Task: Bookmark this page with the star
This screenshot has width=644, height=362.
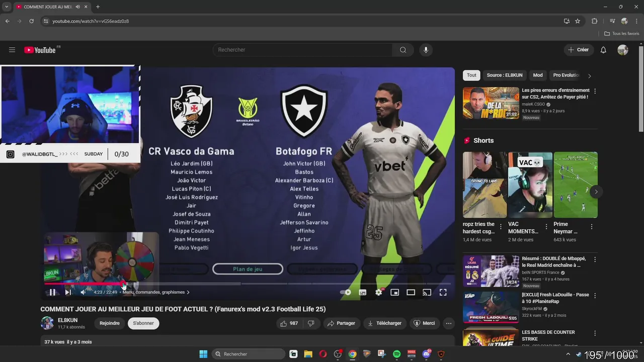Action: tap(578, 21)
